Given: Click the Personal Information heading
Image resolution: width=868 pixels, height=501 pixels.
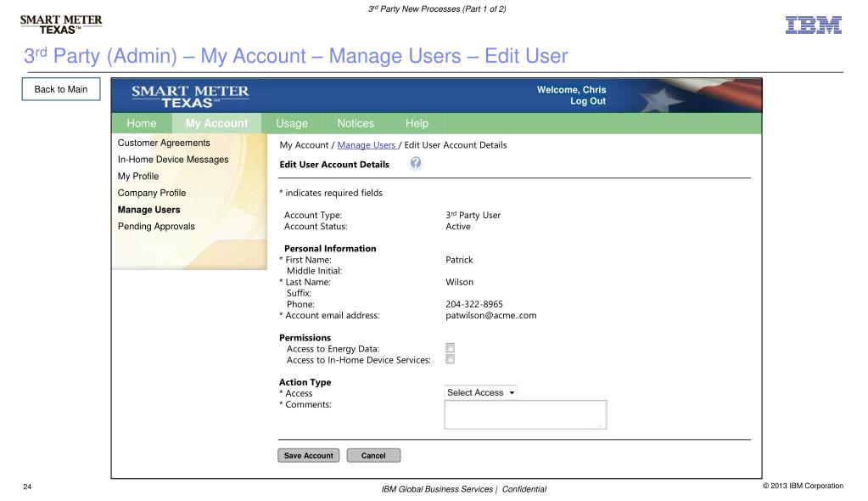Looking at the screenshot, I should pos(330,248).
